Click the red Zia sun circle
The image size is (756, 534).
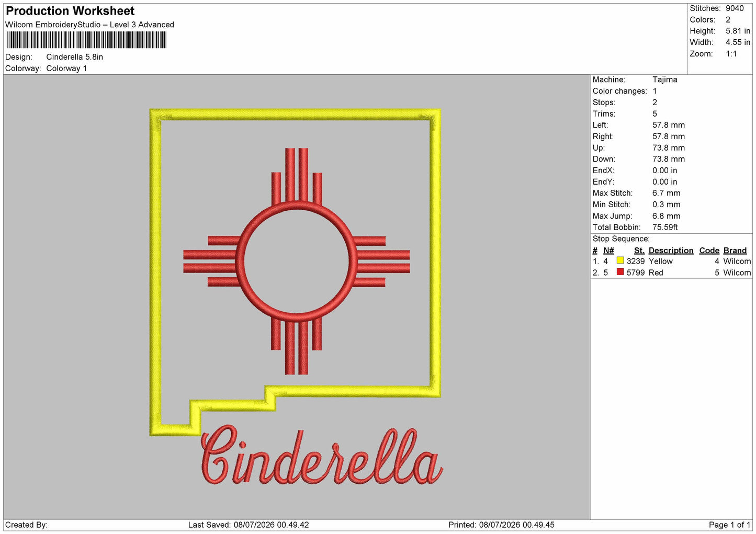(297, 261)
